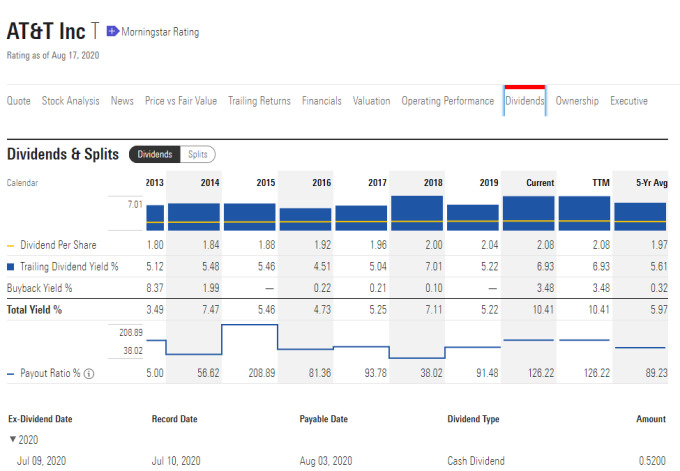Viewport: 680px width, 471px height.
Task: Switch to the Trailing Returns tab
Action: click(259, 101)
